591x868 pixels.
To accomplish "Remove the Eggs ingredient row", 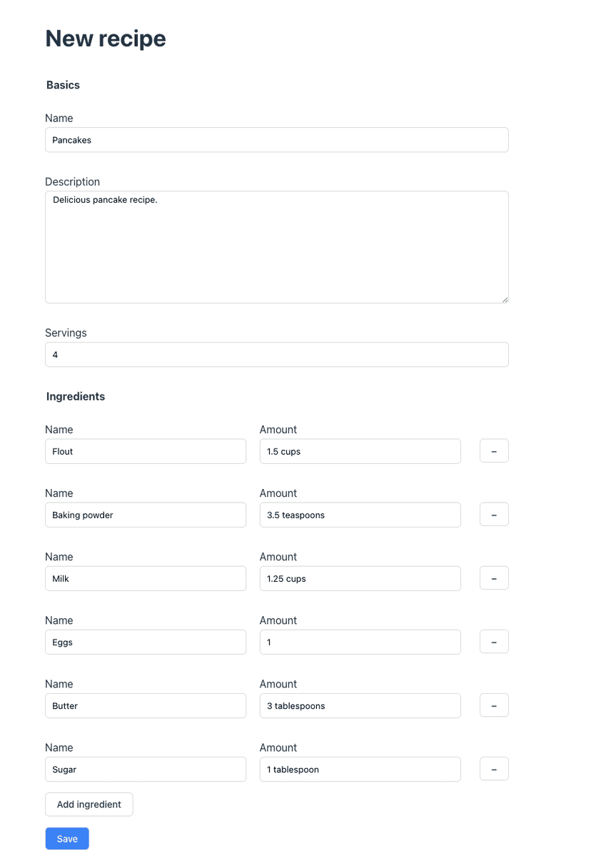I will [494, 641].
